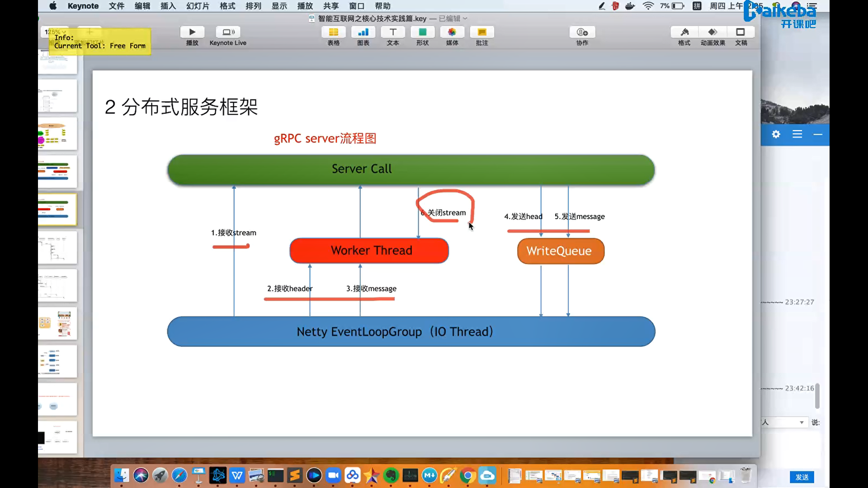The image size is (868, 488).
Task: Click the Collaborate toolbar icon
Action: (x=582, y=32)
